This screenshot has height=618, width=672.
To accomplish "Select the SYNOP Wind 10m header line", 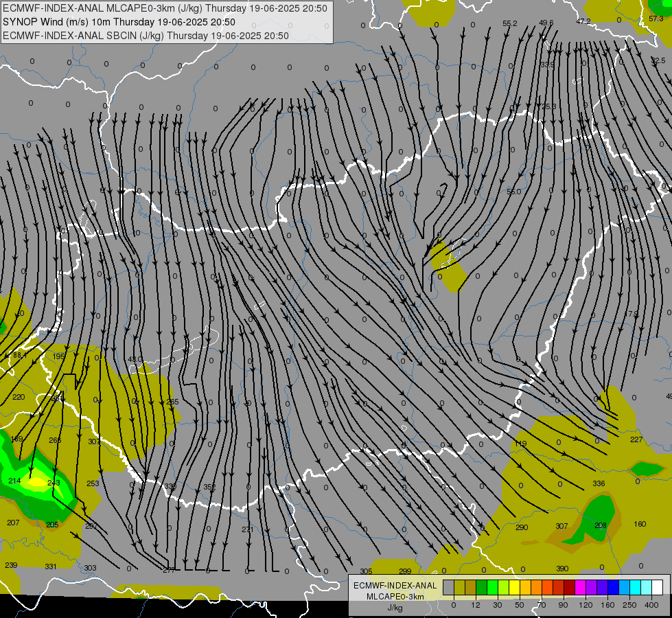I will coord(119,22).
